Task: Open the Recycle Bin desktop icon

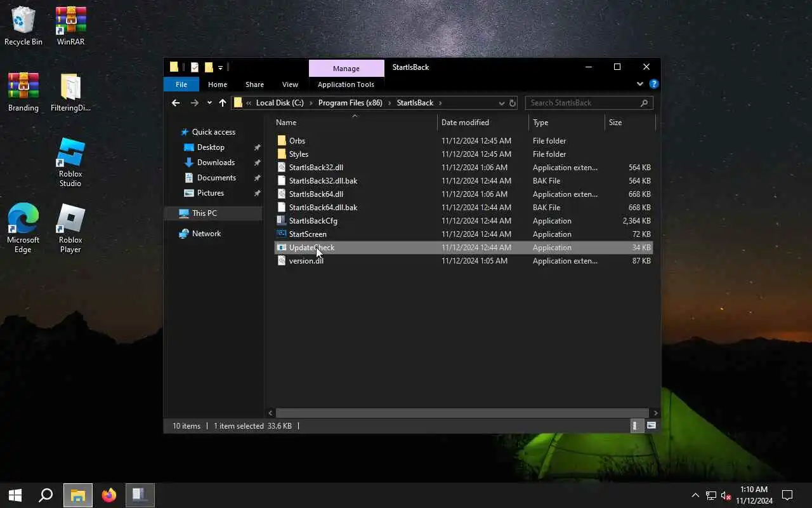Action: click(x=23, y=26)
